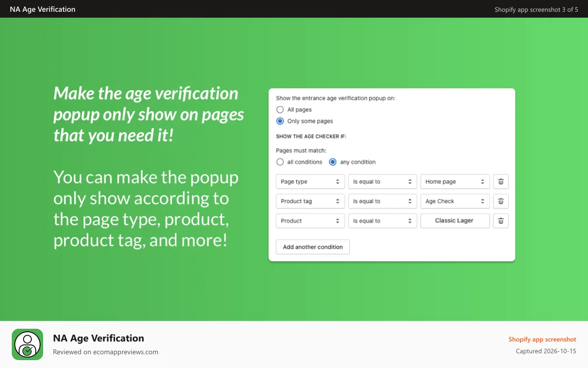Click the Shopify app screenshot label
Viewport: 588px width, 368px height.
pos(542,340)
